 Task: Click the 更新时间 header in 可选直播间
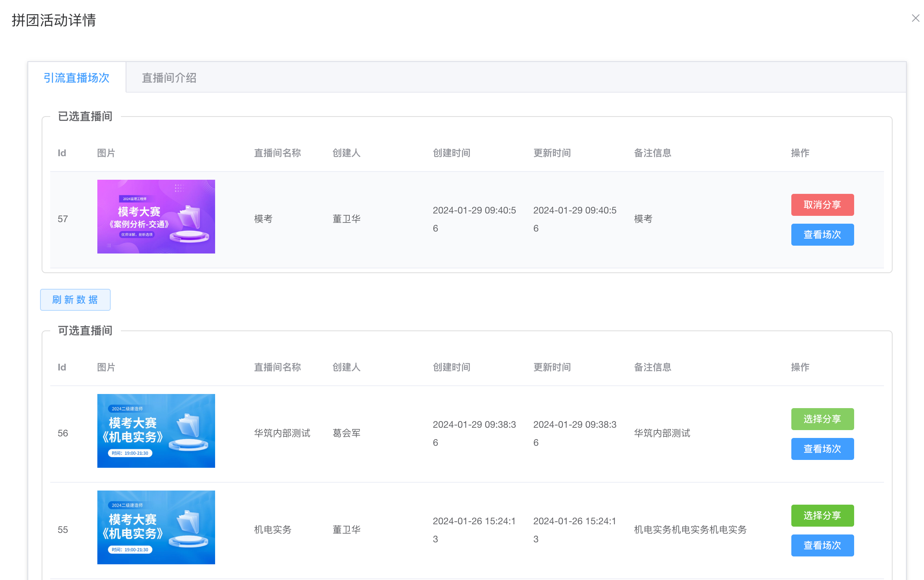(x=552, y=367)
